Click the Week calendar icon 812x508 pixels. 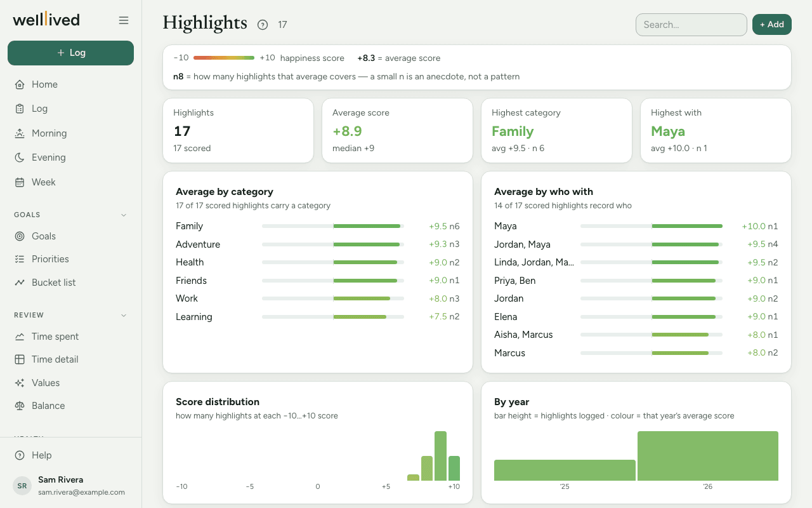[20, 182]
